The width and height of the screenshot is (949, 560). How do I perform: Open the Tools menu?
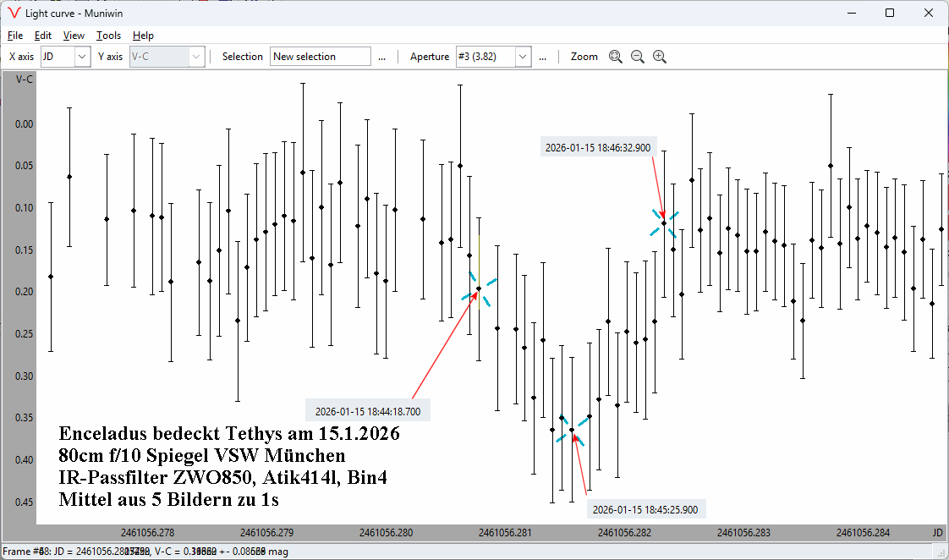(108, 36)
